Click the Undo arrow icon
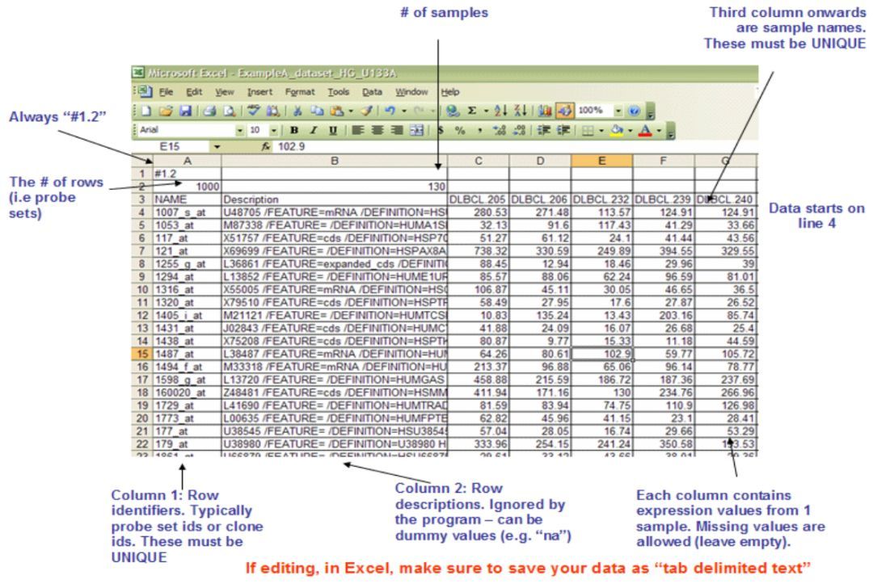The image size is (873, 588). point(390,110)
